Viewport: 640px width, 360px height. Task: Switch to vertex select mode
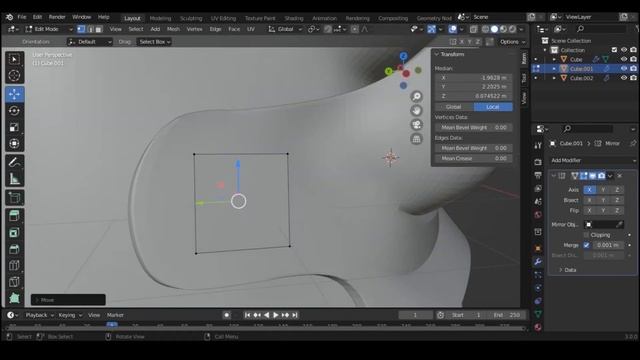81,29
